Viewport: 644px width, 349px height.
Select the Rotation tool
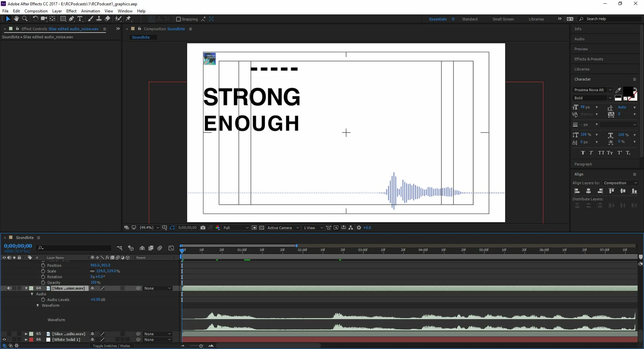pos(35,19)
